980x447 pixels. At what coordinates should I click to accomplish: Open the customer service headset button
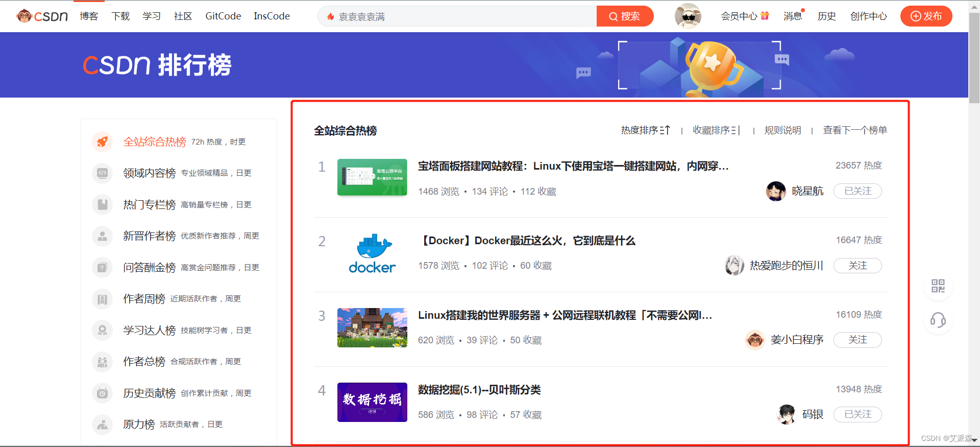(x=938, y=320)
